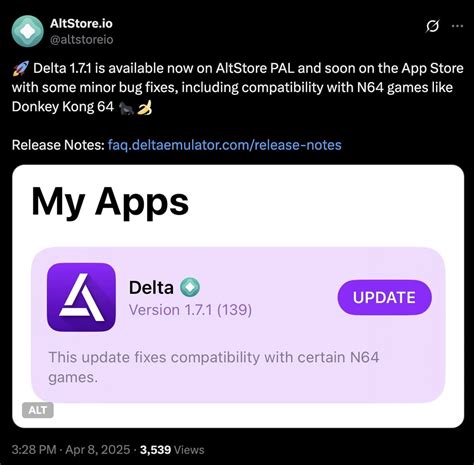Click the badge next to Delta name
474x465 pixels.
pyautogui.click(x=190, y=287)
